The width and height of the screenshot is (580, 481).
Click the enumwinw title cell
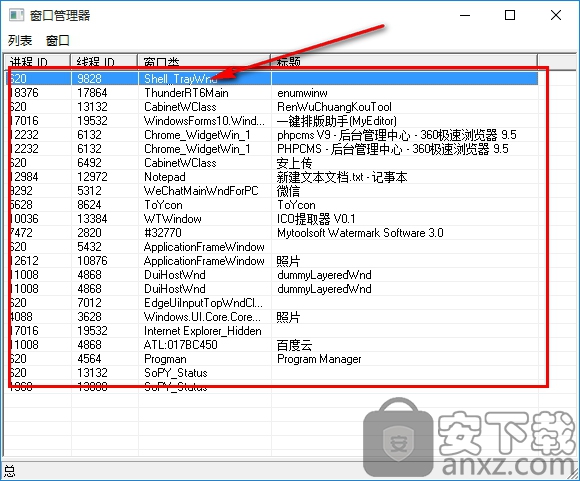(x=303, y=93)
